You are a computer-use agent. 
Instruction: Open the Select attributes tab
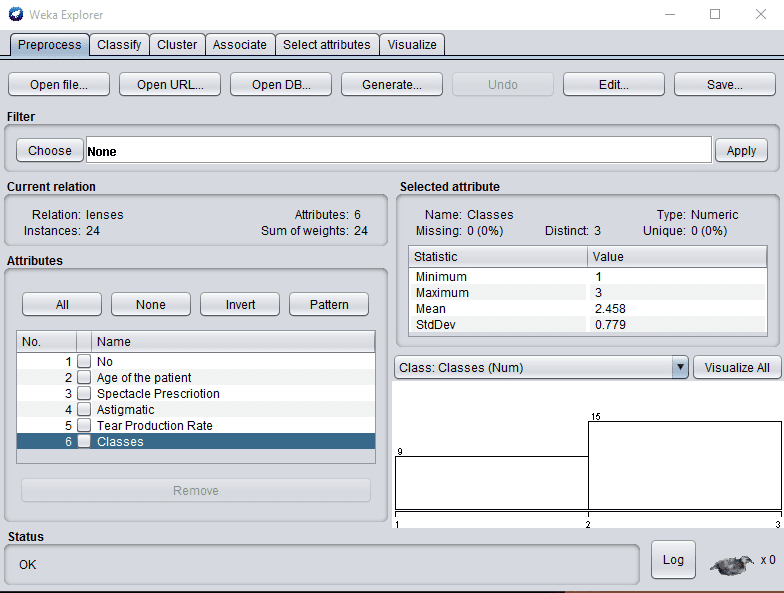(326, 44)
